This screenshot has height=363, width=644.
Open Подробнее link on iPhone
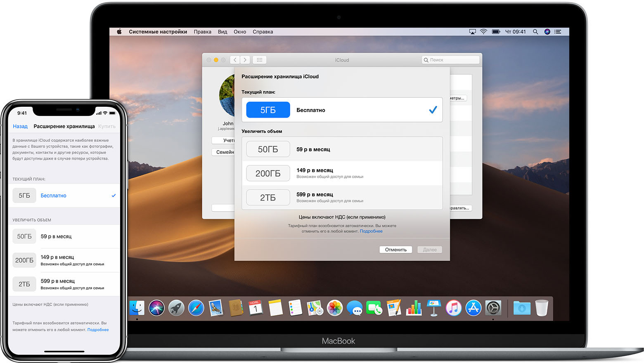(98, 330)
